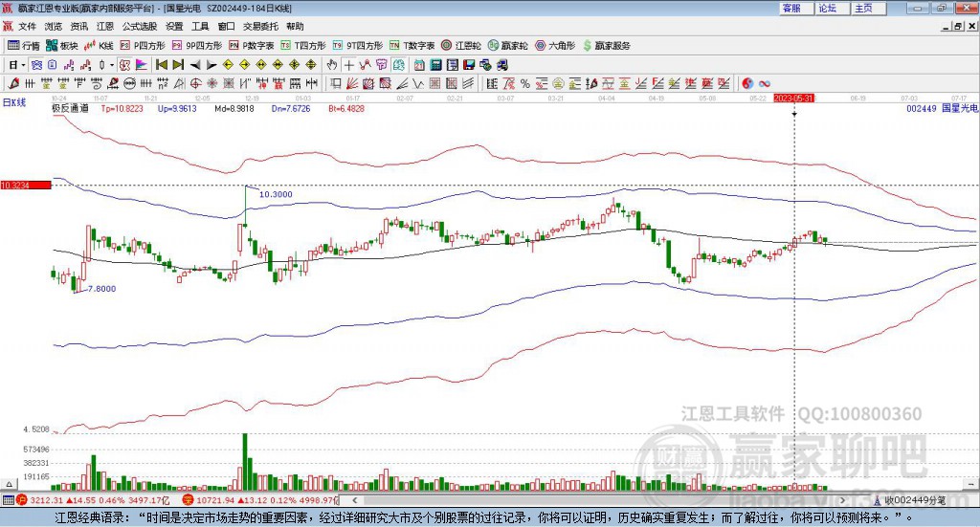Open the 江恩轮 tool
The image size is (980, 527).
click(461, 46)
